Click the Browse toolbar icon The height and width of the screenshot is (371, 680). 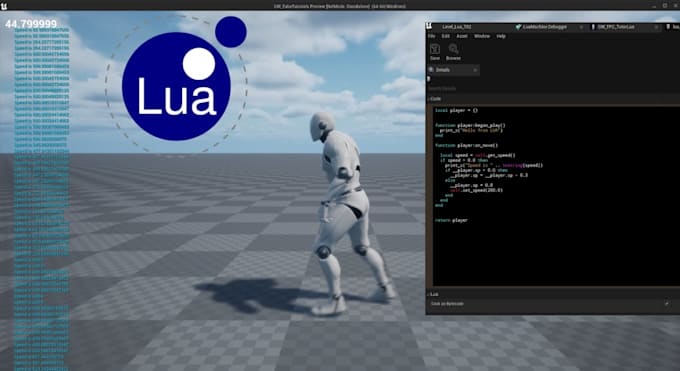point(453,52)
